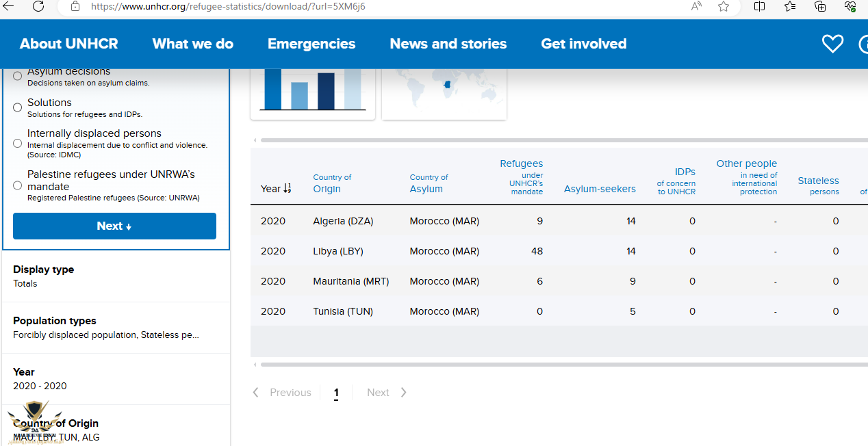The width and height of the screenshot is (868, 446).
Task: Expand the Display type filter section
Action: pyautogui.click(x=116, y=276)
